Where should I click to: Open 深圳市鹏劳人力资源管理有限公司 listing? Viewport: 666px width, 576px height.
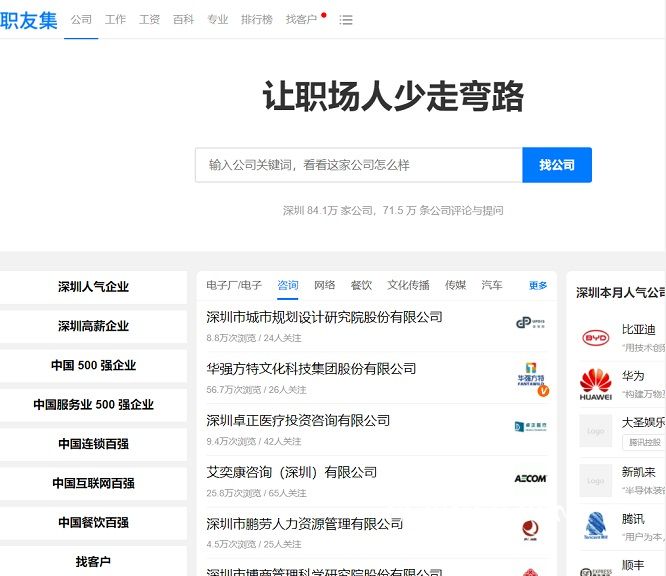click(305, 524)
